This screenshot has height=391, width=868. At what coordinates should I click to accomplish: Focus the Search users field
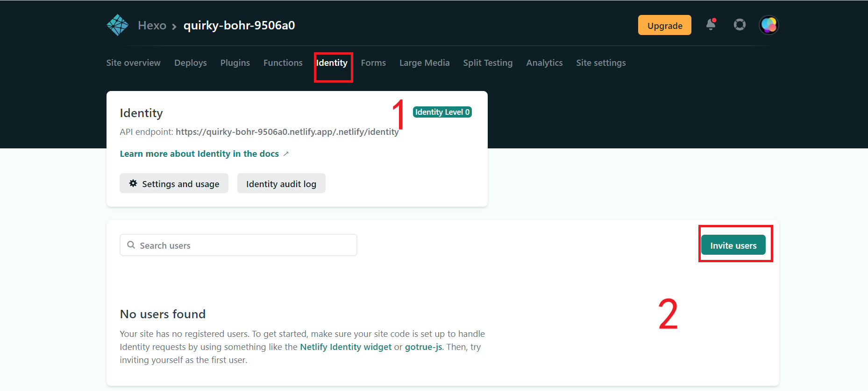(x=238, y=245)
